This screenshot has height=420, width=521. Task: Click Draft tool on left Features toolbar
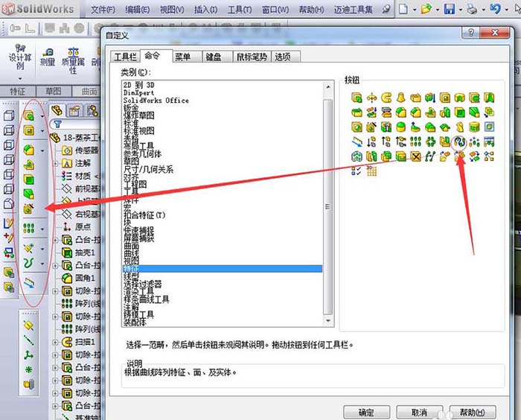point(29,194)
